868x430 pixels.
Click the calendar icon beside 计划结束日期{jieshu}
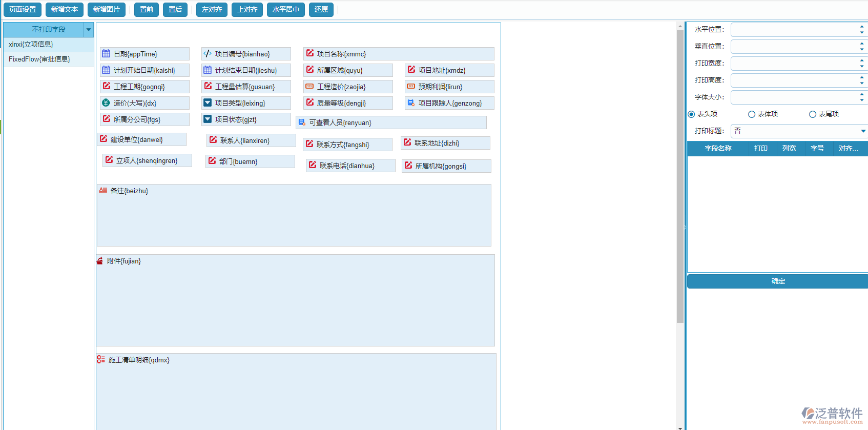[x=208, y=70]
